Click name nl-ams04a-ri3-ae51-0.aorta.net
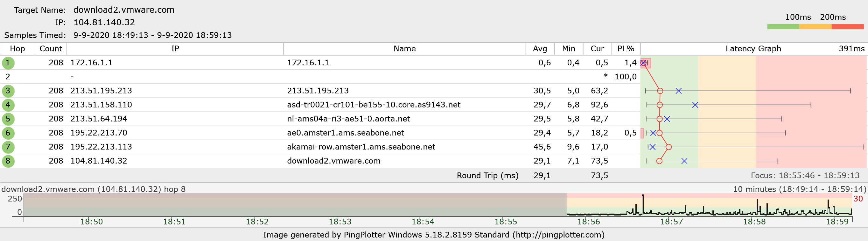The width and height of the screenshot is (868, 241). tap(348, 119)
